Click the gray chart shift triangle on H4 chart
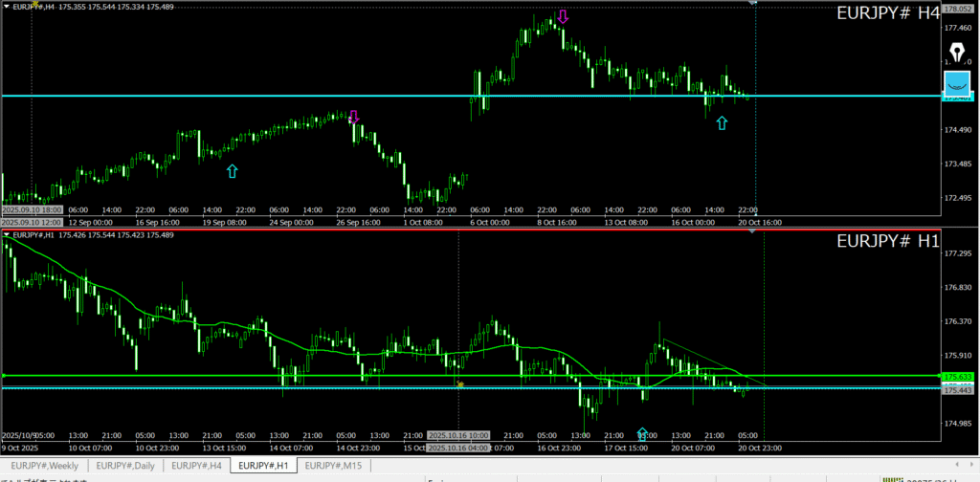The height and width of the screenshot is (482, 980). click(753, 3)
